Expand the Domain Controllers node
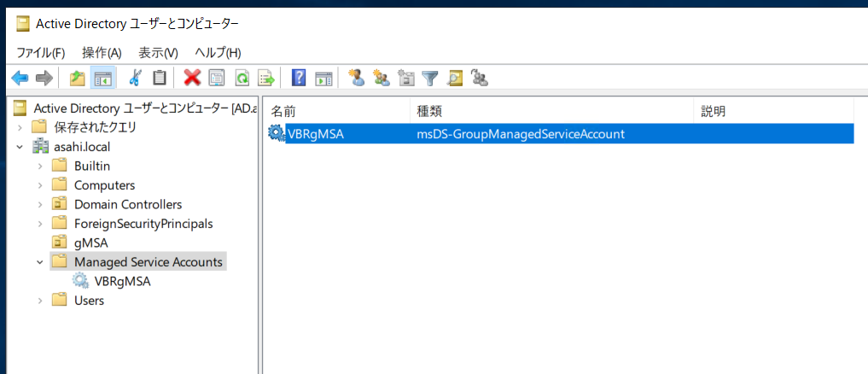This screenshot has width=868, height=374. (40, 204)
